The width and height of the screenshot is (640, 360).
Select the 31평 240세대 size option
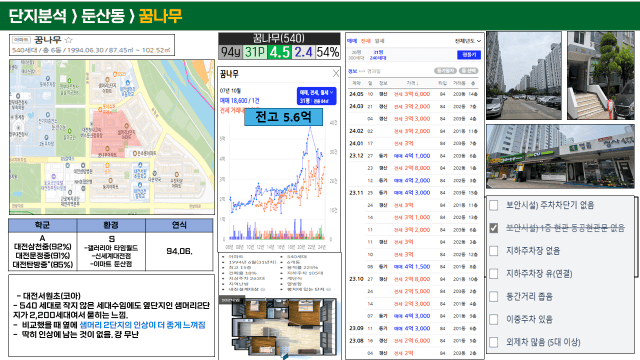pos(379,55)
